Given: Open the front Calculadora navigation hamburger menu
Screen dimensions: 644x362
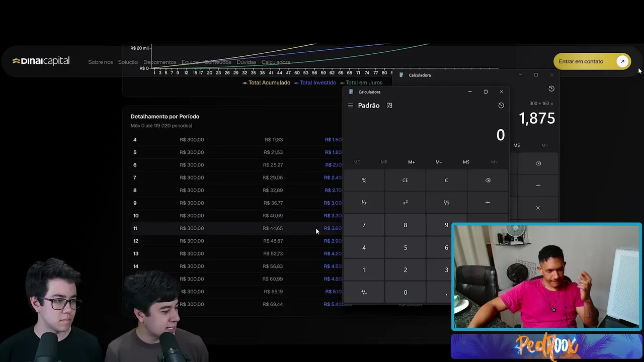Looking at the screenshot, I should point(350,106).
